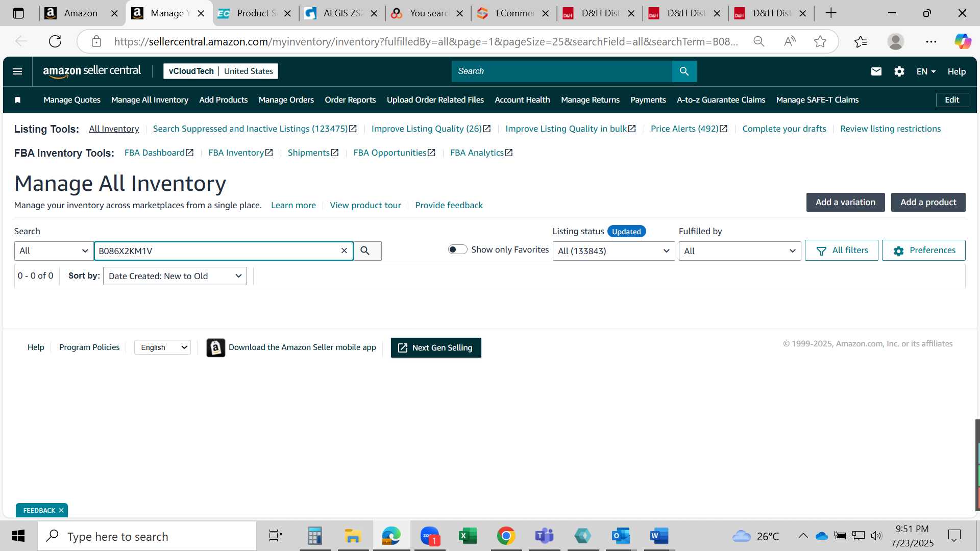This screenshot has height=551, width=980.
Task: Open the FBA Dashboard link
Action: pos(159,153)
